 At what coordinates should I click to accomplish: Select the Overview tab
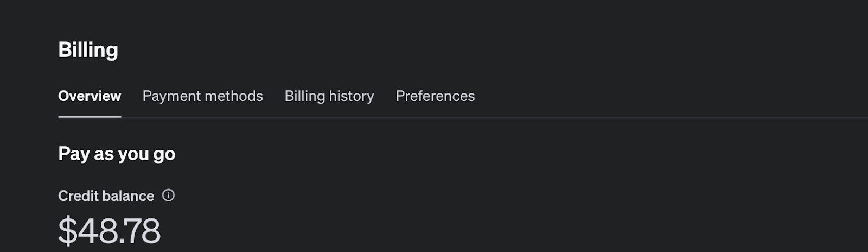[90, 96]
